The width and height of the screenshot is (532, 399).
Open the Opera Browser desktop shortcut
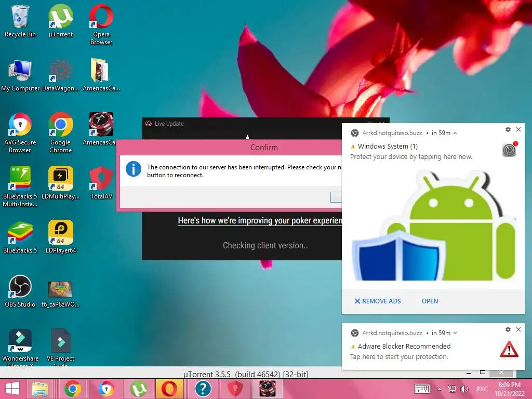tap(101, 24)
